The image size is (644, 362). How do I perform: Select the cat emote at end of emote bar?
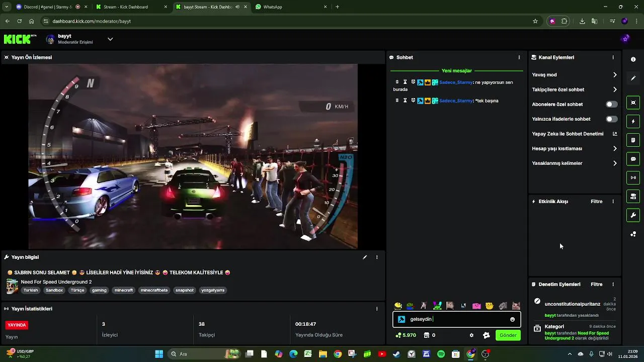click(x=516, y=306)
